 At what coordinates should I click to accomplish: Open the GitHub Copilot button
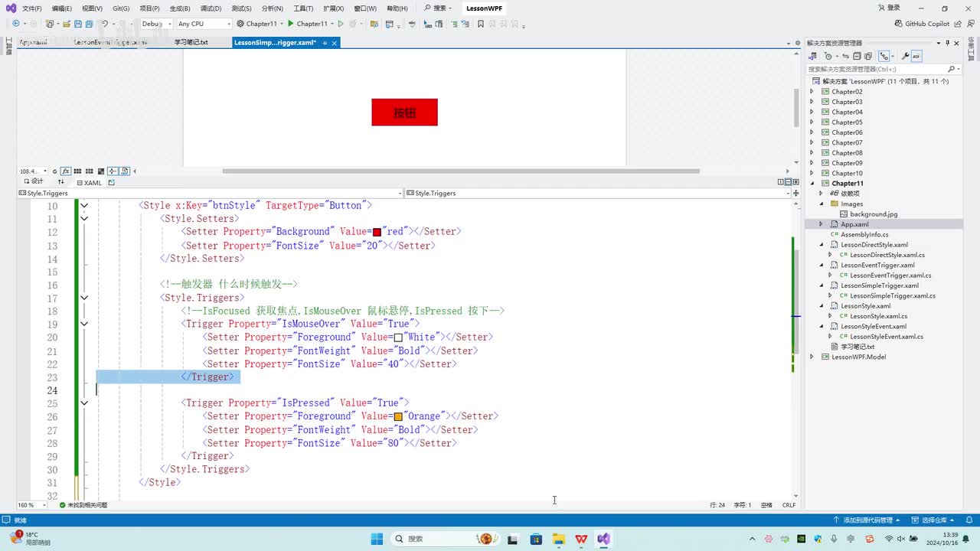pos(923,24)
